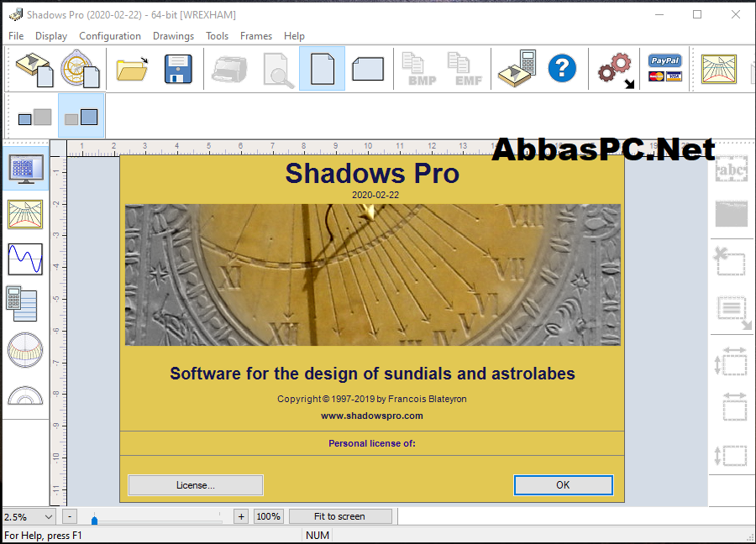Image resolution: width=756 pixels, height=544 pixels.
Task: Click the sundial photo in splash
Action: tap(373, 275)
